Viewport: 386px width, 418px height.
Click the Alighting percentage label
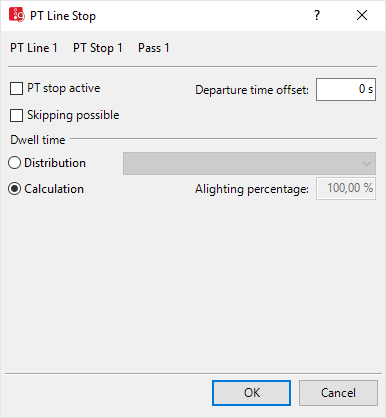point(252,189)
